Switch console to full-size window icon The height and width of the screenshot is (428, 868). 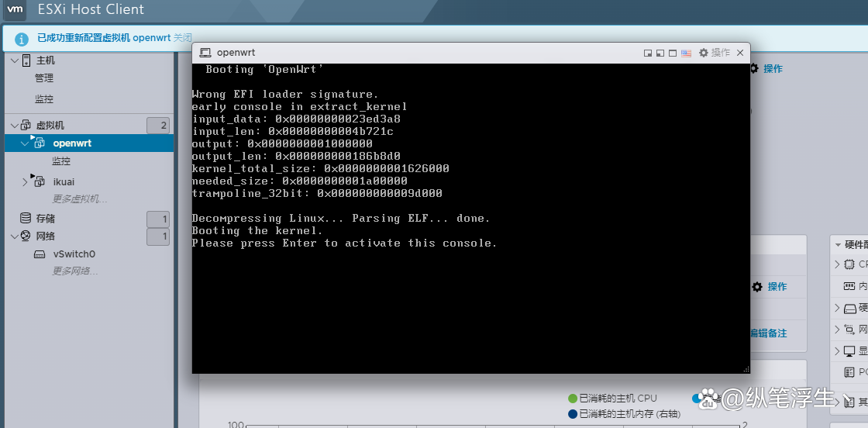click(673, 53)
